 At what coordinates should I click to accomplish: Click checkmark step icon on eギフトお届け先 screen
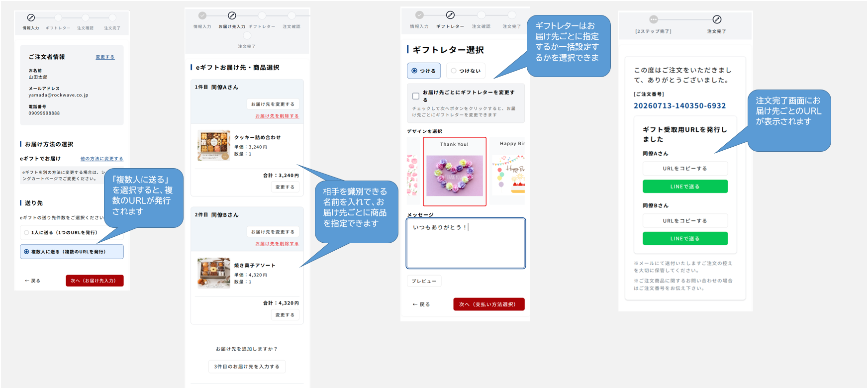tap(202, 15)
